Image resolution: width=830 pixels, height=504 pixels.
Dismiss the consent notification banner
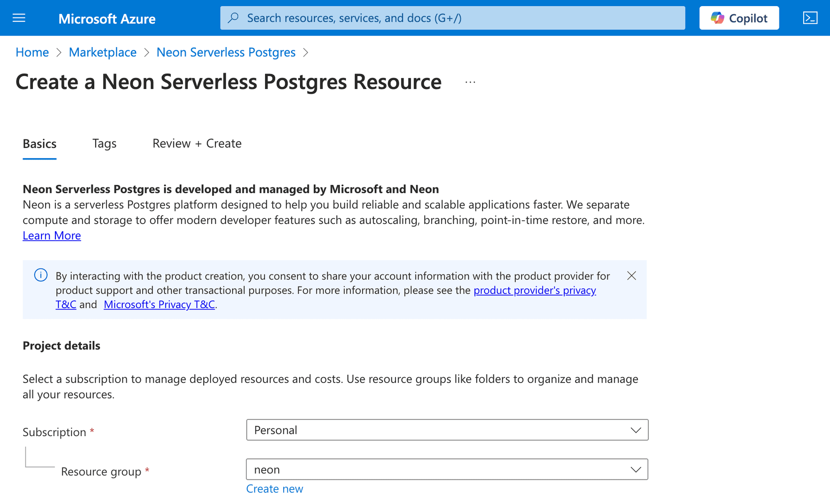[x=632, y=275]
